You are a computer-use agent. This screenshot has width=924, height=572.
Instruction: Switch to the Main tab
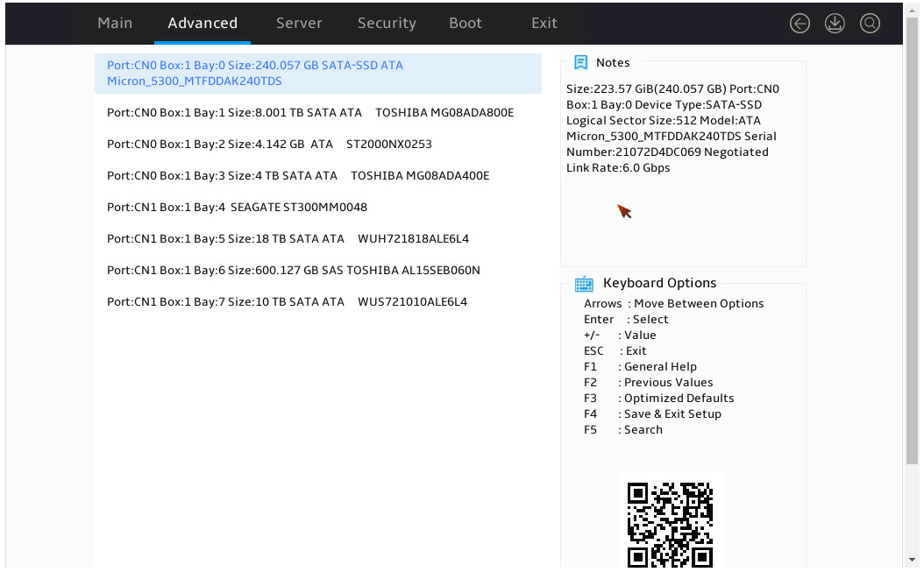[115, 23]
